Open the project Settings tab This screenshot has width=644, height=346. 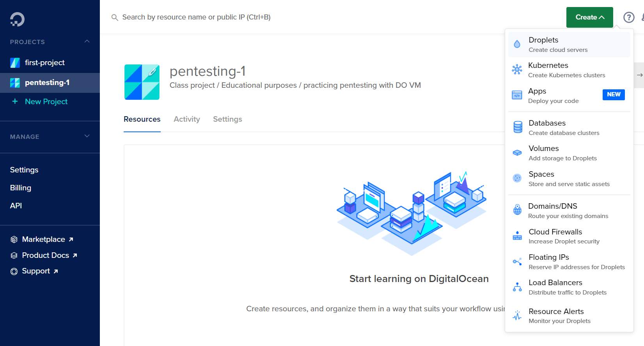(227, 119)
